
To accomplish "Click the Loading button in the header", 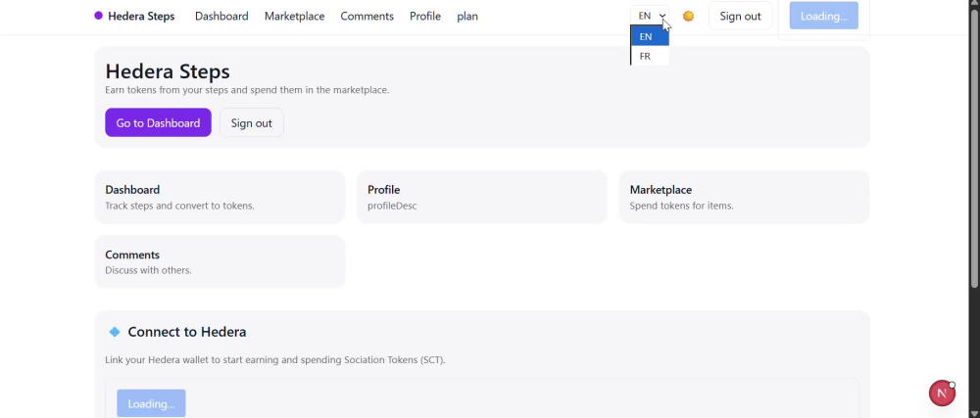I will pyautogui.click(x=824, y=17).
